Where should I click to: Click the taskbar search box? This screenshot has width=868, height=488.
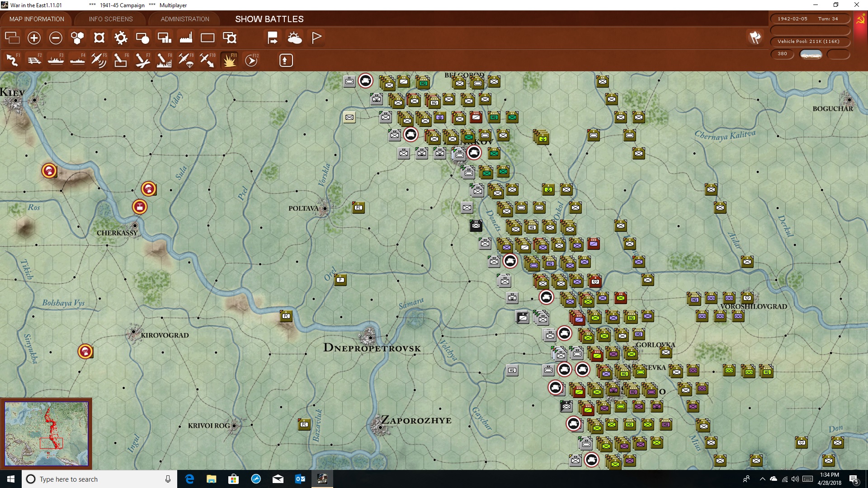[99, 479]
